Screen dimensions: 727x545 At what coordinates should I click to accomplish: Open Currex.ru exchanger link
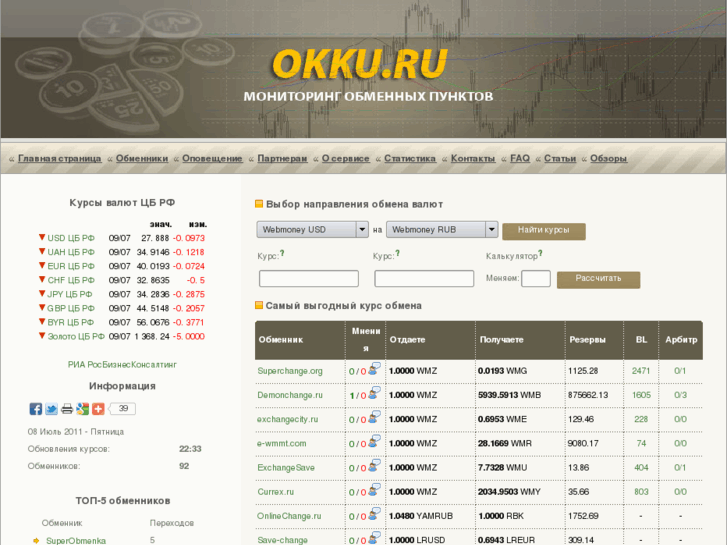click(275, 492)
